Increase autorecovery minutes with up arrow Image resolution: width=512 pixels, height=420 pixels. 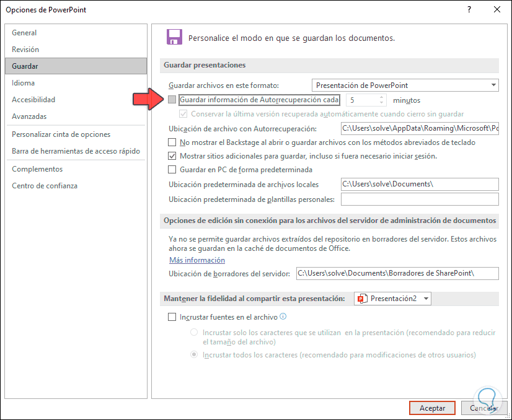click(x=381, y=97)
